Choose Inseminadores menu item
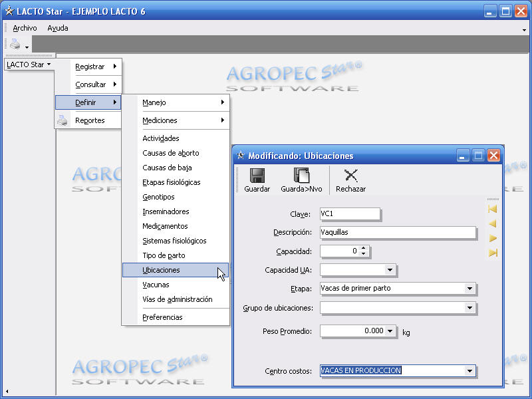The image size is (532, 399). (176, 211)
